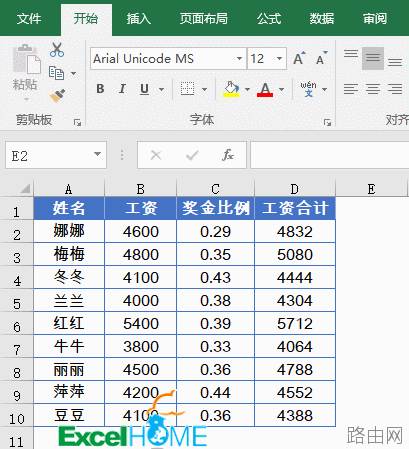Click the formula bar input field
This screenshot has width=409, height=449.
330,155
